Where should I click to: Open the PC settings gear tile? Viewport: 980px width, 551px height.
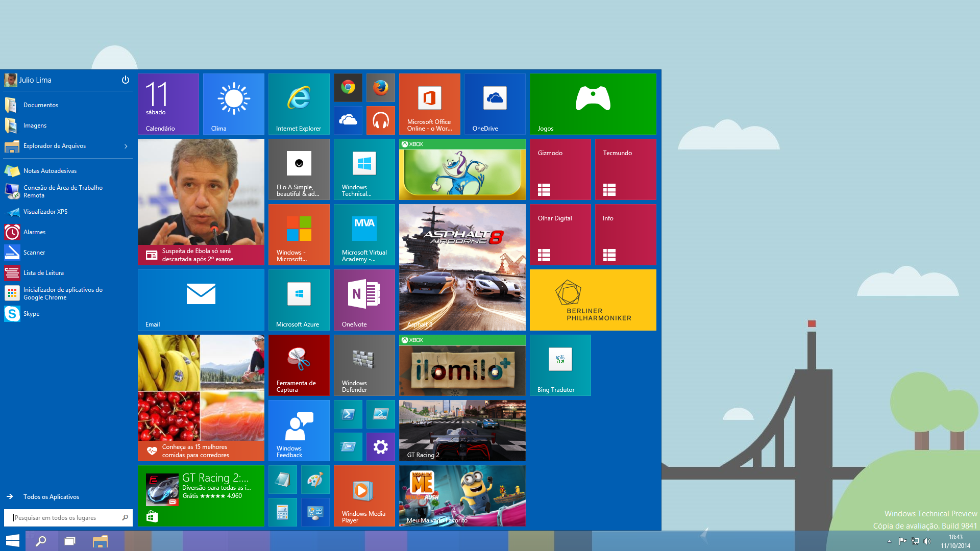pos(381,447)
